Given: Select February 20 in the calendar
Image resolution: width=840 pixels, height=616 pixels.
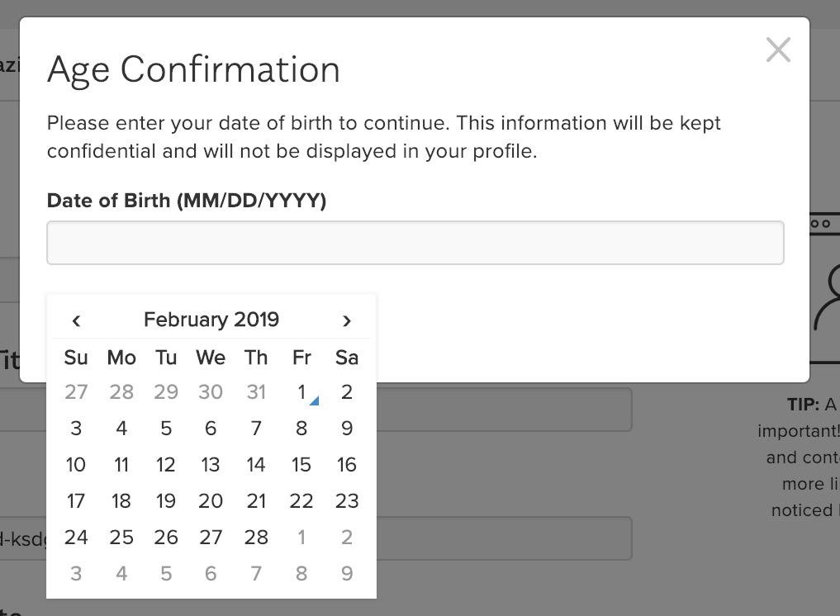Looking at the screenshot, I should [211, 501].
